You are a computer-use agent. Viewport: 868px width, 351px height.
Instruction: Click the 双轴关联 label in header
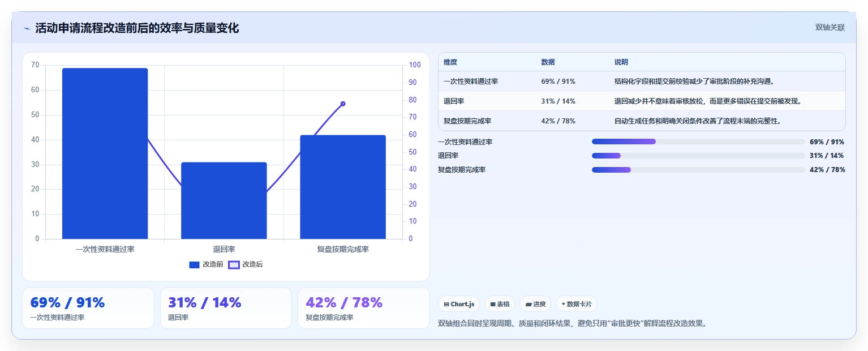(x=830, y=28)
